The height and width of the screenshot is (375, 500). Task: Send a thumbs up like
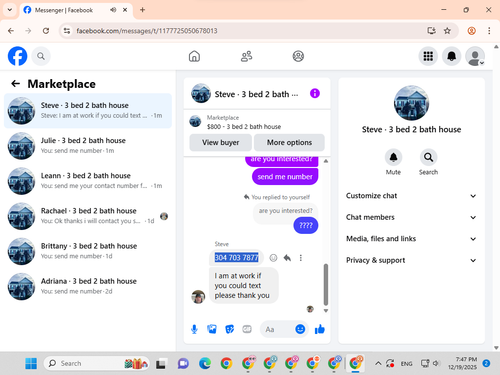point(320,329)
